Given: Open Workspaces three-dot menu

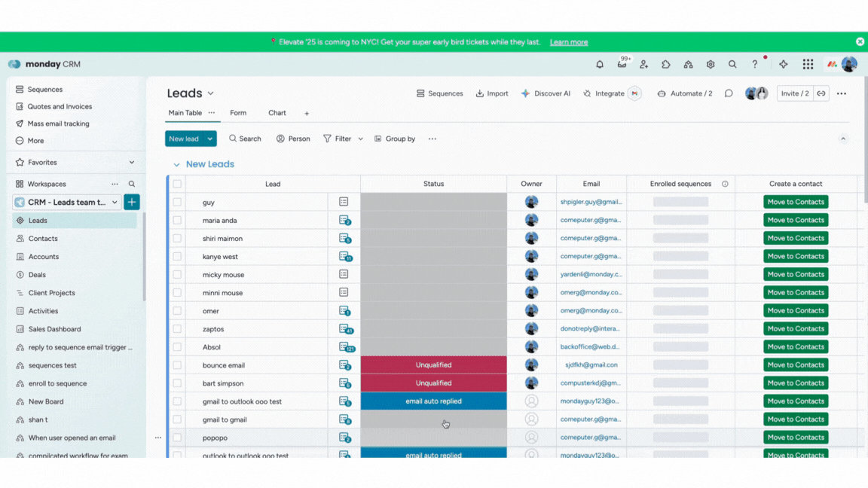Looking at the screenshot, I should pos(115,184).
